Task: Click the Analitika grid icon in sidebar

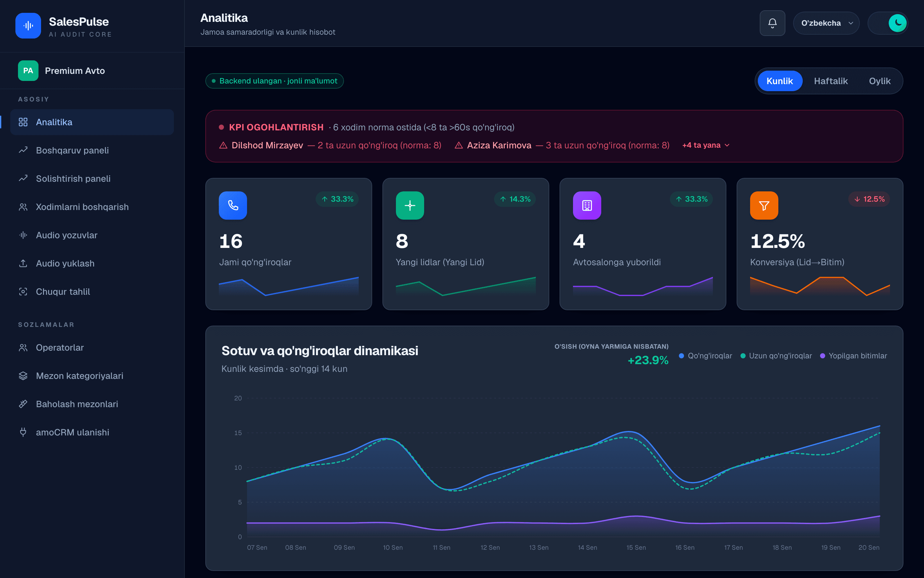Action: click(x=23, y=122)
